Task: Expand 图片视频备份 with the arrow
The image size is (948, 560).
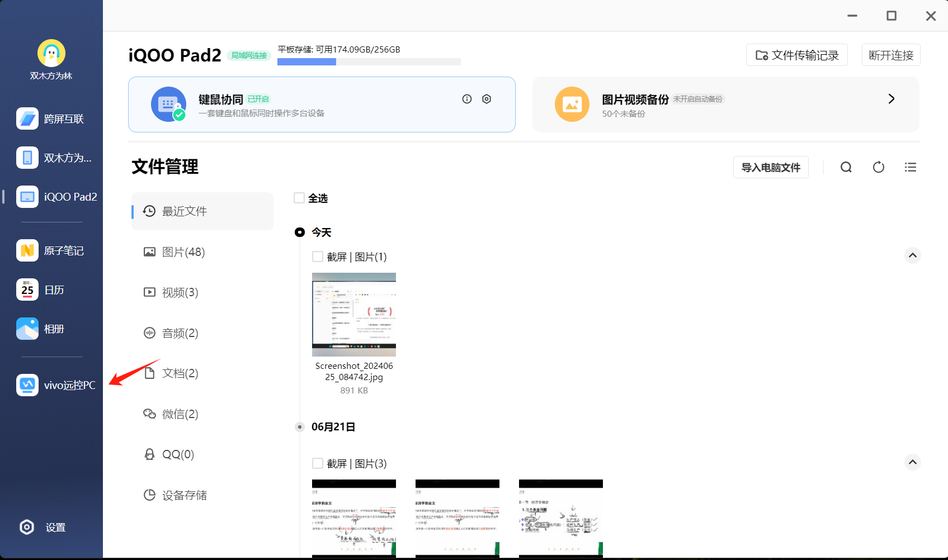Action: (892, 99)
